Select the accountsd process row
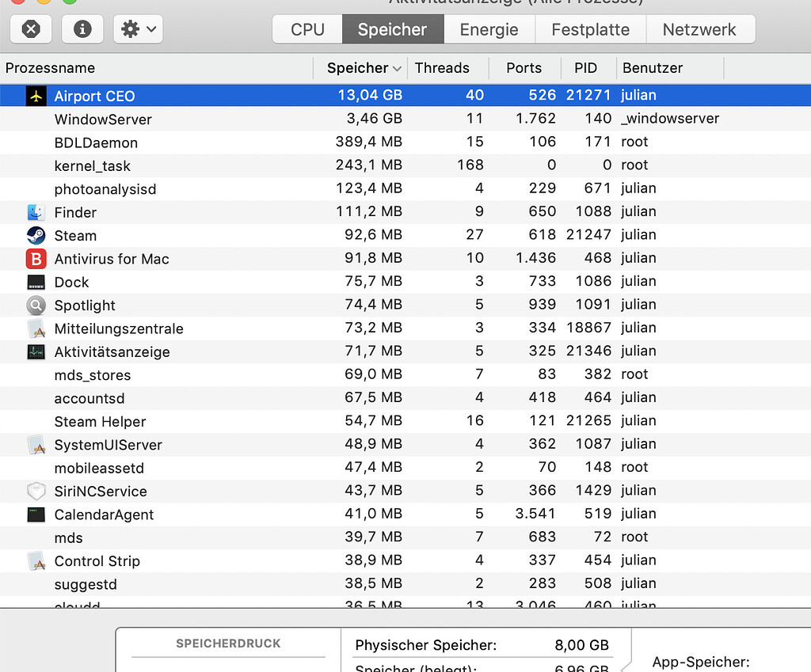Image resolution: width=811 pixels, height=672 pixels. (x=405, y=398)
